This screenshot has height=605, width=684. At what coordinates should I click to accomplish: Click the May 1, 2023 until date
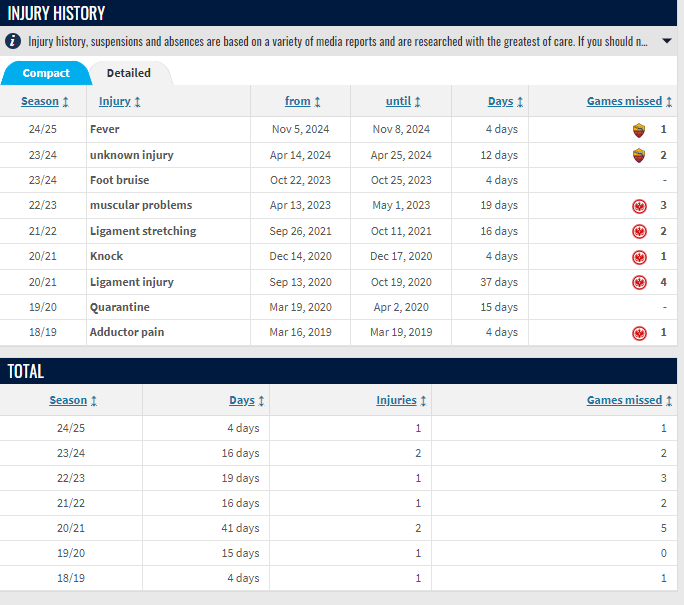coord(401,205)
